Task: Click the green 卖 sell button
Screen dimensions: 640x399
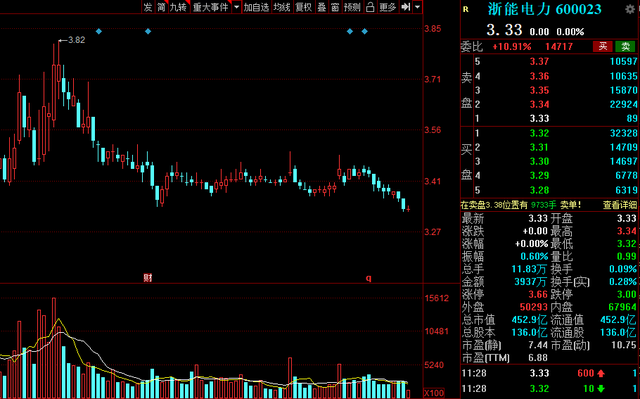Action: pyautogui.click(x=625, y=47)
